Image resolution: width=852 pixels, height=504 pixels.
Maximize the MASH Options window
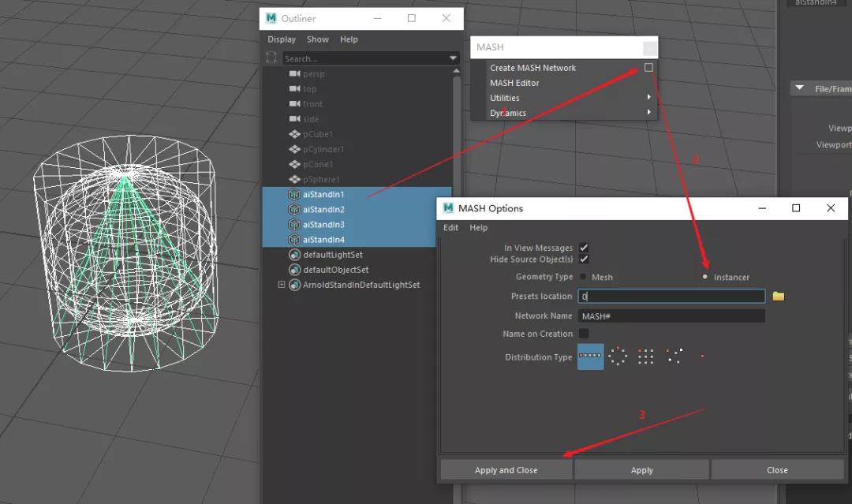[795, 208]
